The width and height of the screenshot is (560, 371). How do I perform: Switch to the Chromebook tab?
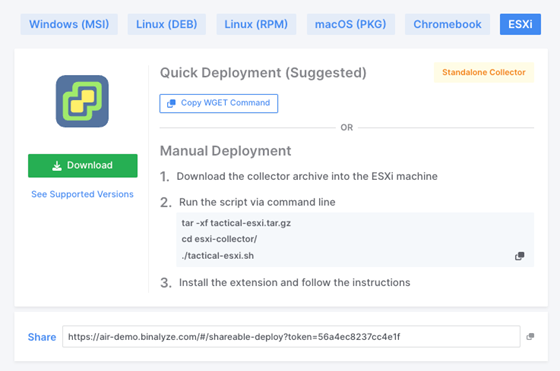click(x=447, y=24)
